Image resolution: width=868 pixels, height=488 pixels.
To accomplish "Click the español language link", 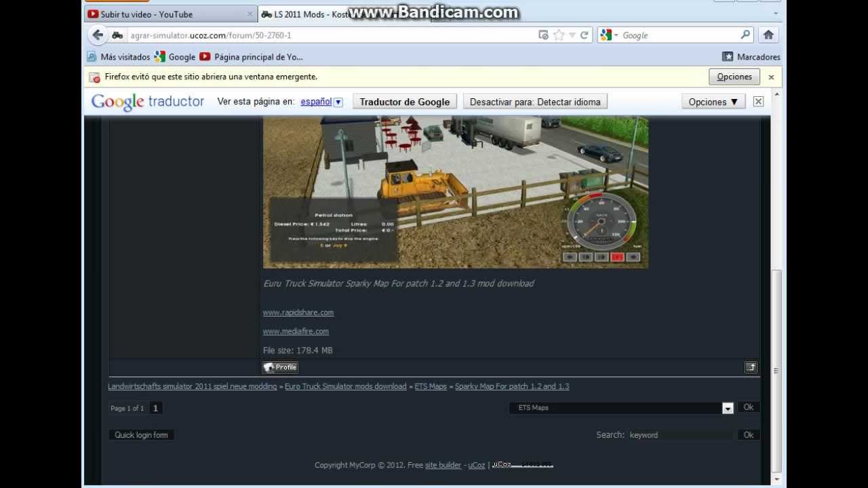I will click(x=316, y=102).
